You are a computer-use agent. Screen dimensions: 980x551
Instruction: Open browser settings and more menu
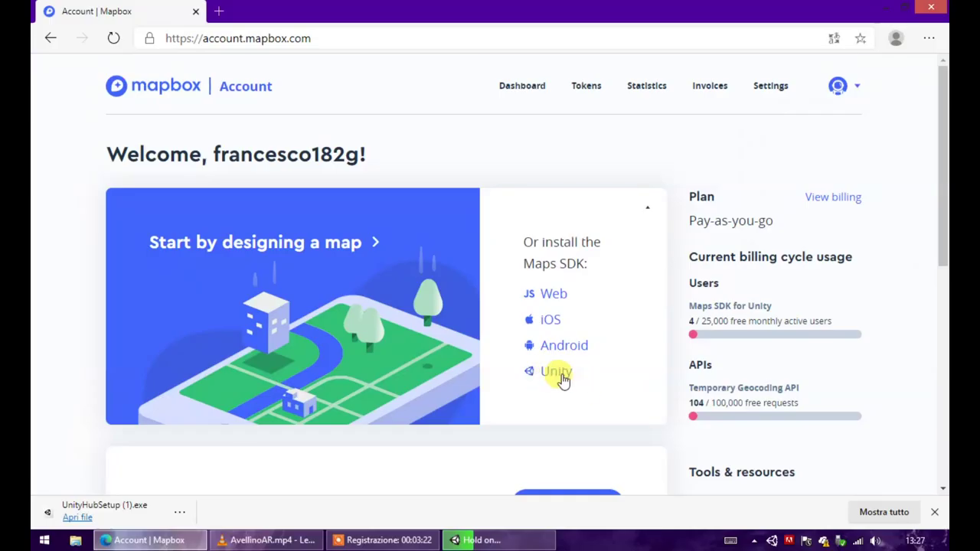929,38
